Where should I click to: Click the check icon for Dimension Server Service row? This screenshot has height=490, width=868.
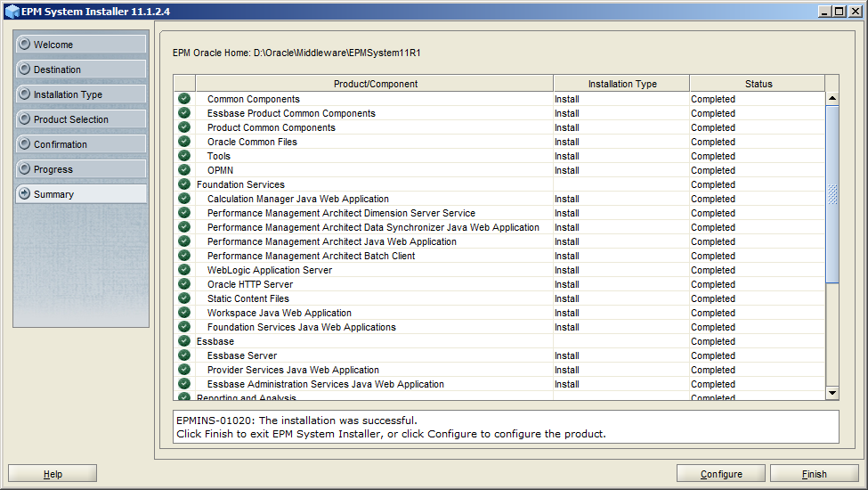(x=184, y=213)
